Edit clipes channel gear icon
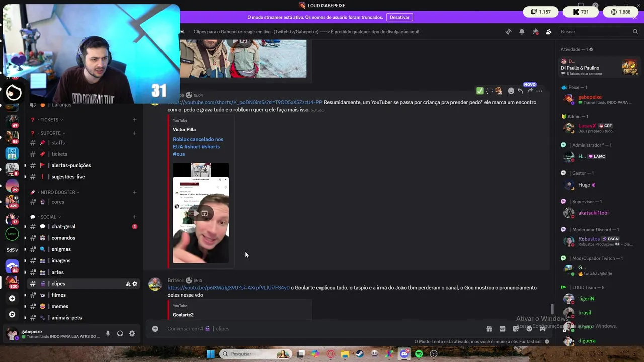The width and height of the screenshot is (644, 362). [135, 284]
